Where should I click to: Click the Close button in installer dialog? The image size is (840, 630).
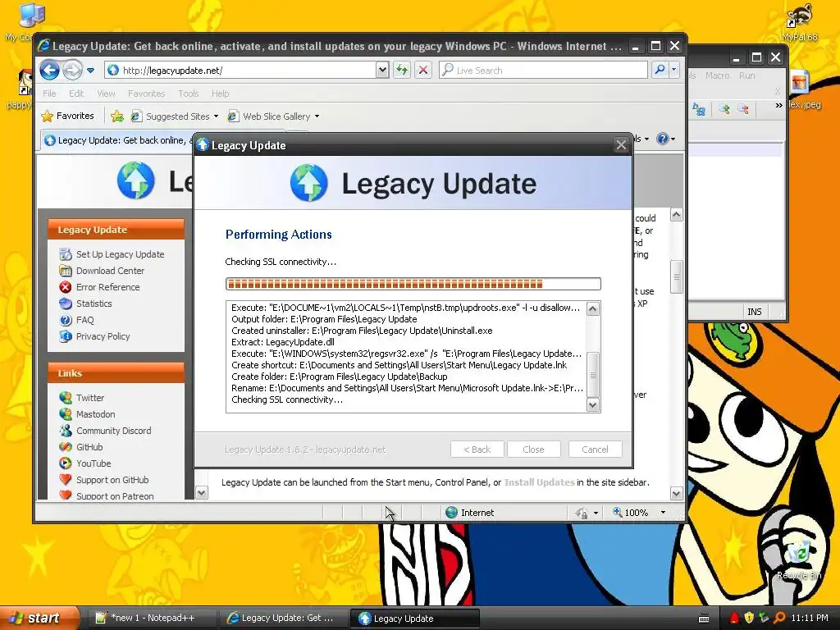533,450
